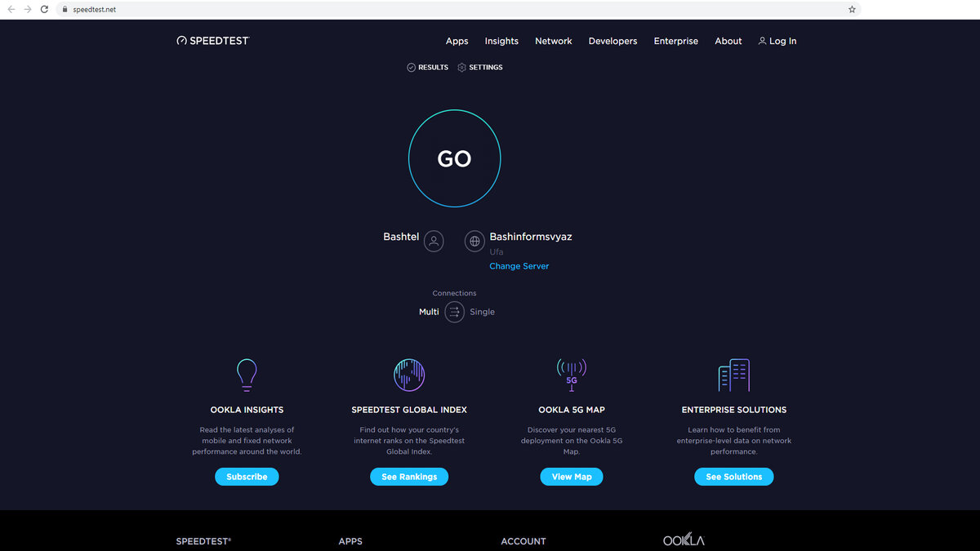Click the site padlock security icon
Viewport: 980px width, 551px height.
(66, 10)
